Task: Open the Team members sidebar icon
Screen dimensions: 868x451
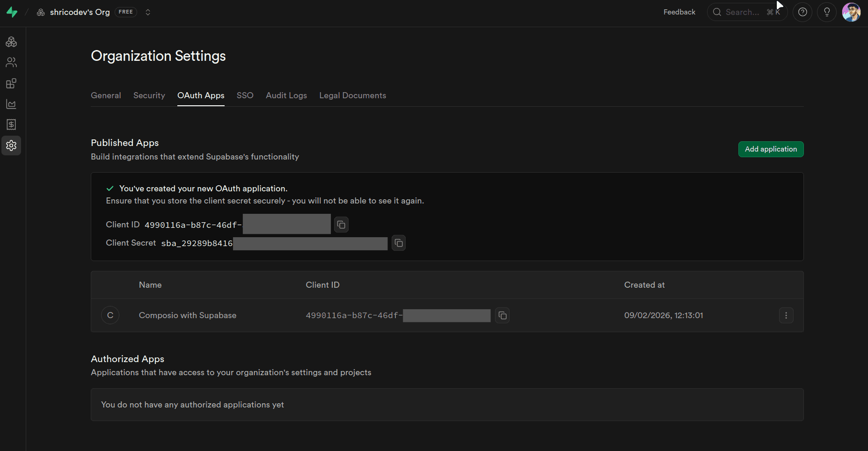Action: 11,62
